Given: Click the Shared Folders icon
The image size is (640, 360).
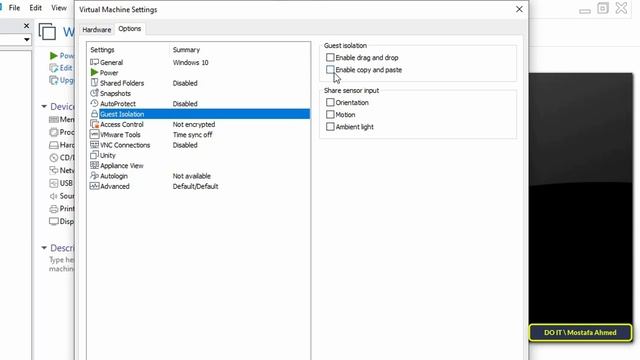Looking at the screenshot, I should [x=94, y=82].
